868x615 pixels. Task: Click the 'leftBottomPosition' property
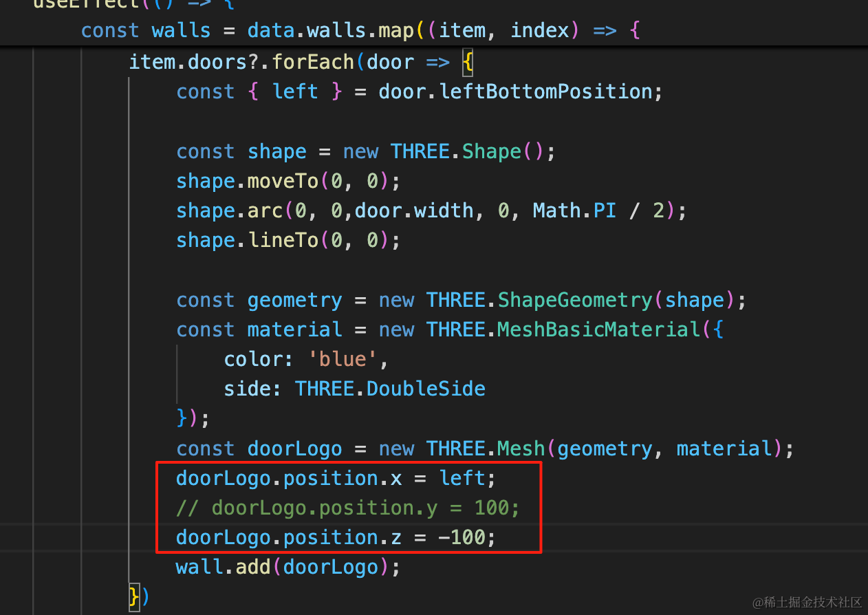pyautogui.click(x=546, y=91)
